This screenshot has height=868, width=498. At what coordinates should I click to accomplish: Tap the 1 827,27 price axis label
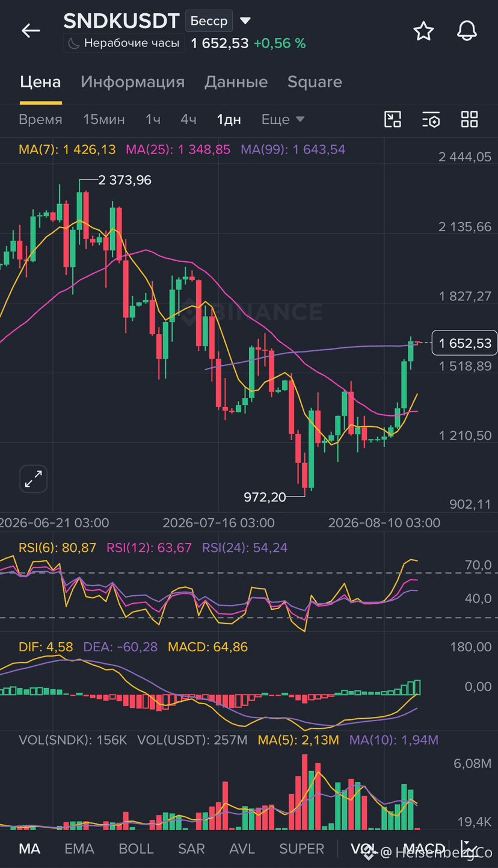pos(465,296)
